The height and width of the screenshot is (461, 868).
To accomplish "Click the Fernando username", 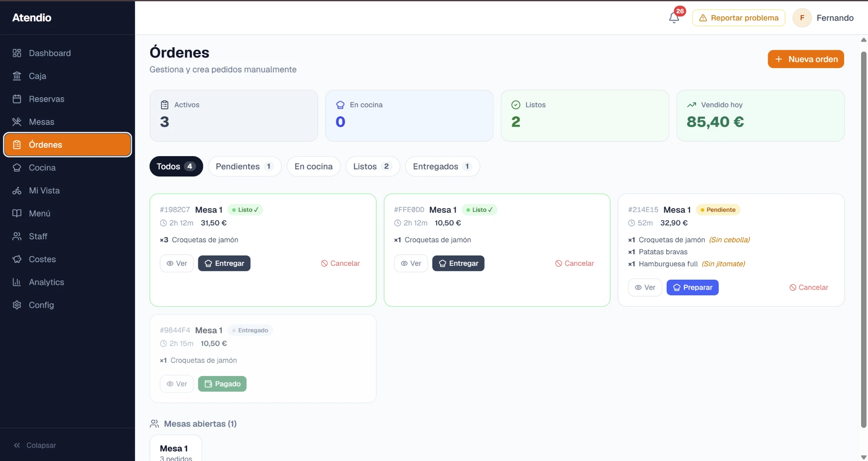I will 835,18.
